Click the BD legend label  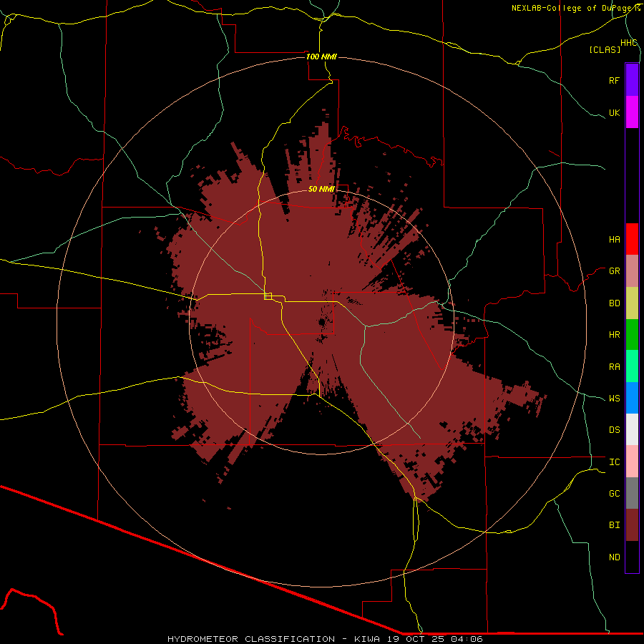click(614, 303)
